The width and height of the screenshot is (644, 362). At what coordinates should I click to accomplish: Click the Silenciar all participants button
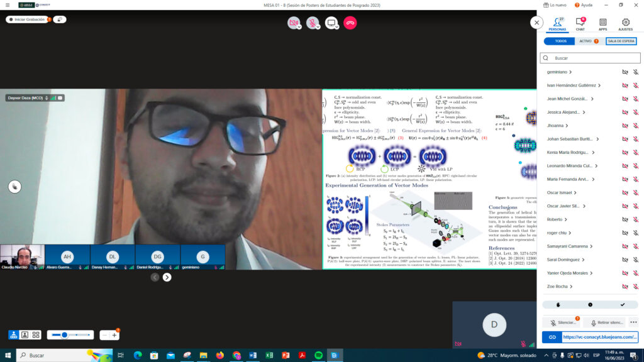click(563, 322)
